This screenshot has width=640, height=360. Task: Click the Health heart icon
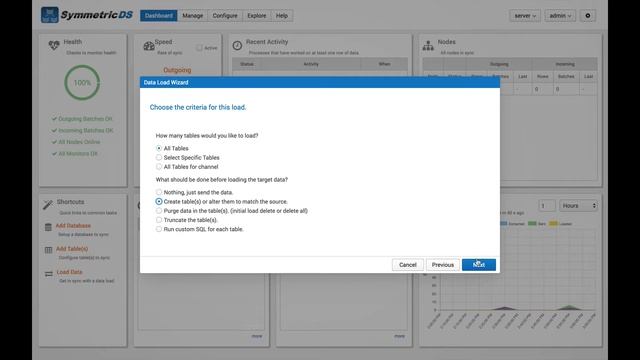point(53,45)
